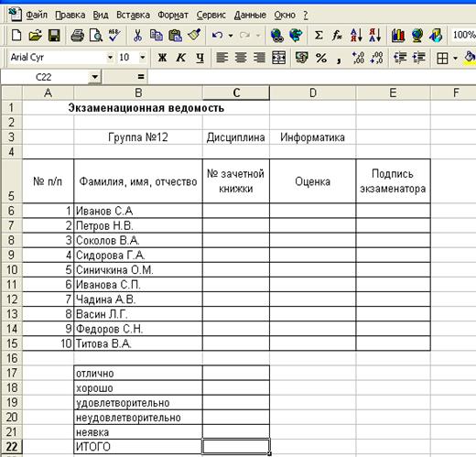Apply cell borders button

442,58
